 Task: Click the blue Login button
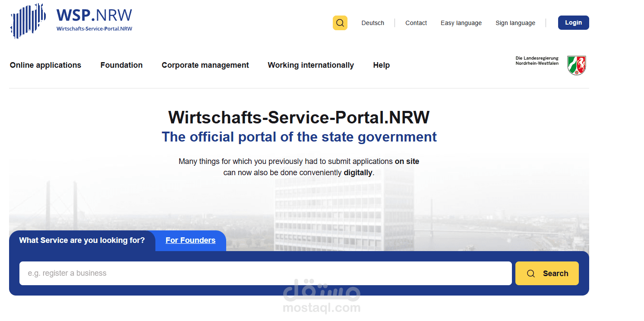click(x=573, y=22)
